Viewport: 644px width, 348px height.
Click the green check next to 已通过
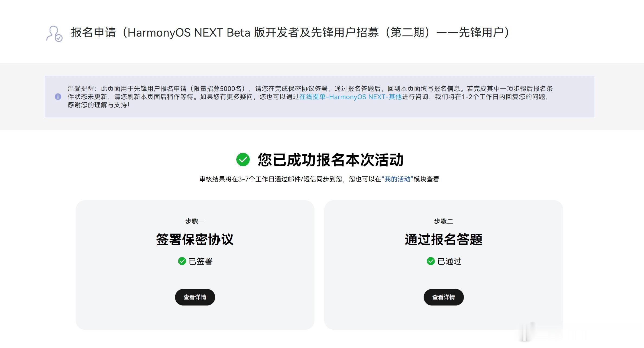click(x=431, y=261)
